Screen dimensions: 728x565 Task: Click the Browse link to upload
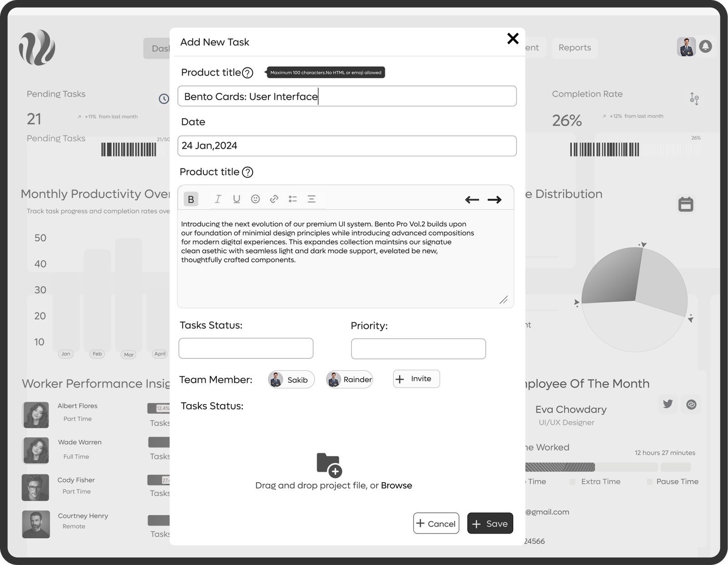396,485
